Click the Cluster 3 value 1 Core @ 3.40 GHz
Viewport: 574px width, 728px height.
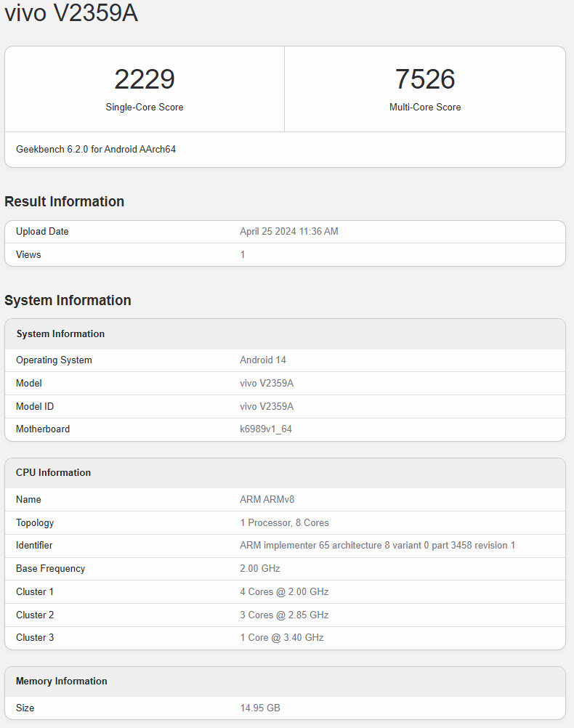click(x=281, y=638)
